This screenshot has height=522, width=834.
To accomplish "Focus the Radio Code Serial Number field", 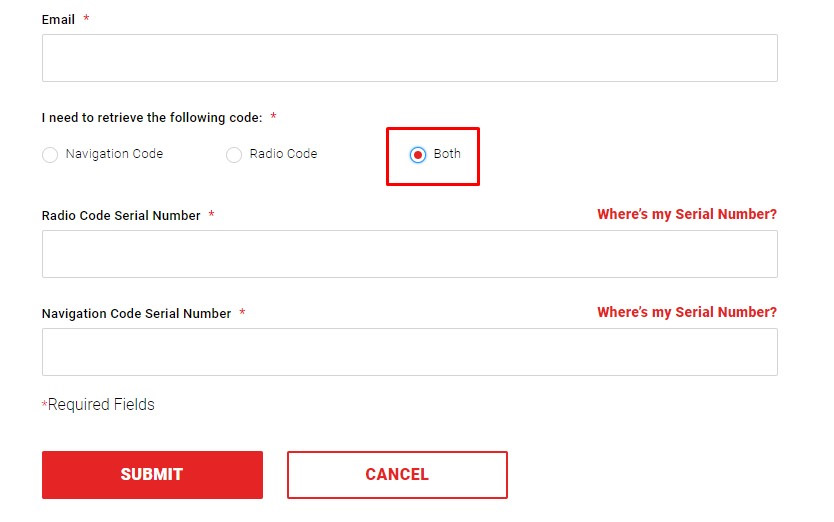I will (409, 254).
